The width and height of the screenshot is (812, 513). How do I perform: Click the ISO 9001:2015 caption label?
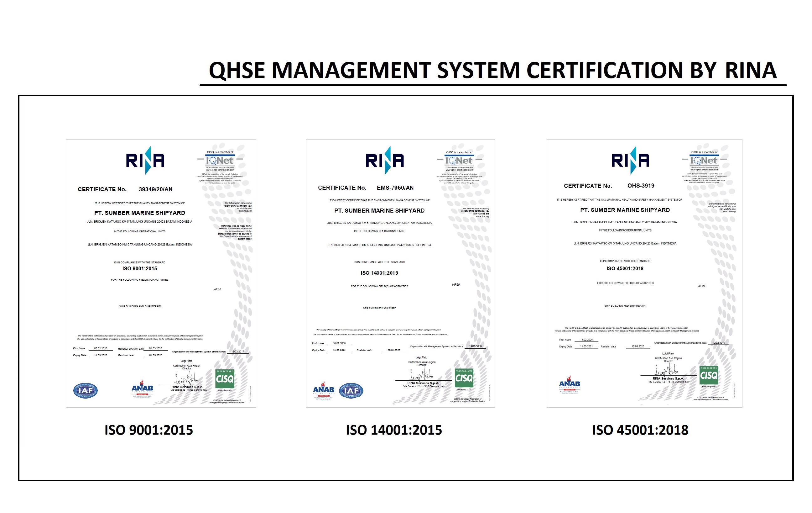149,430
